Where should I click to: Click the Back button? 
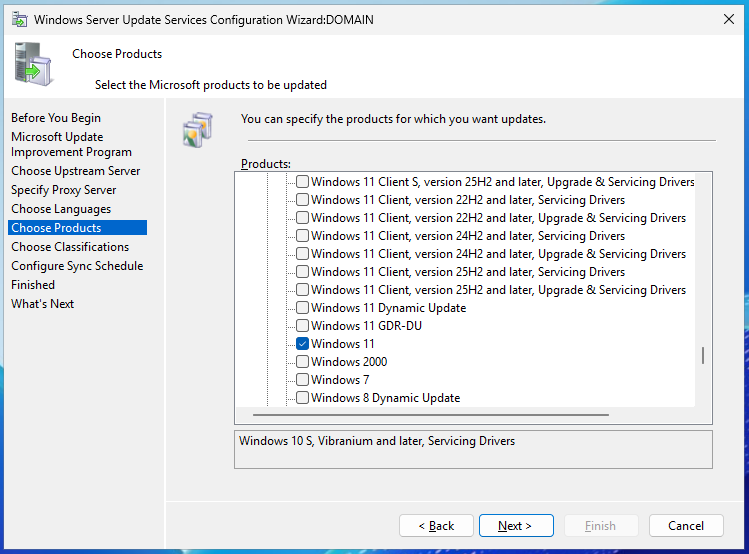[436, 526]
